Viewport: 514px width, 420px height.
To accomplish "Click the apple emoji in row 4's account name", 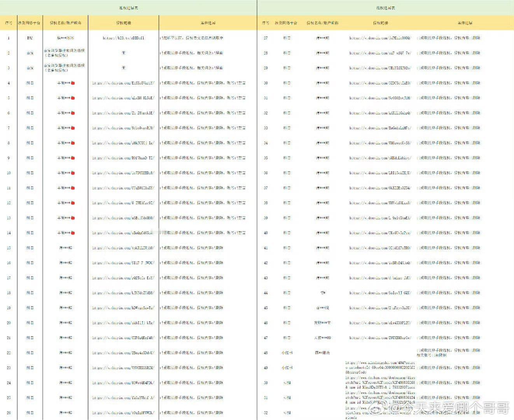I will (73, 83).
